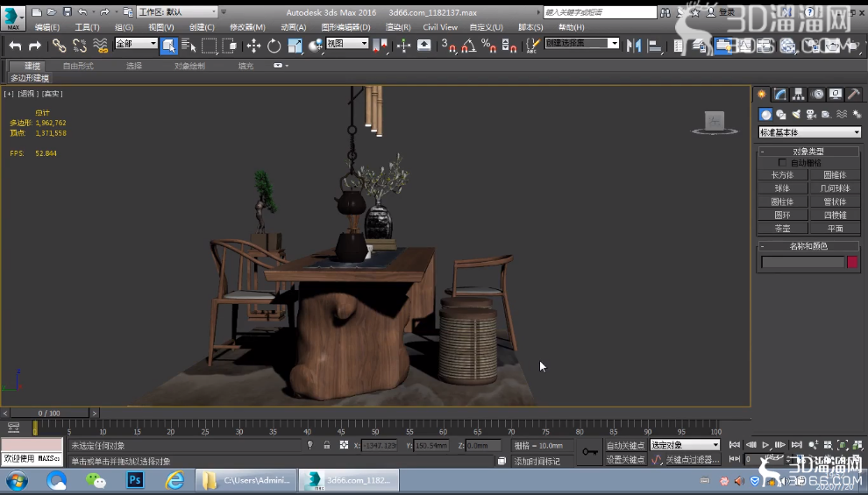Toggle the Selection Lock padlock in status bar

tap(327, 445)
